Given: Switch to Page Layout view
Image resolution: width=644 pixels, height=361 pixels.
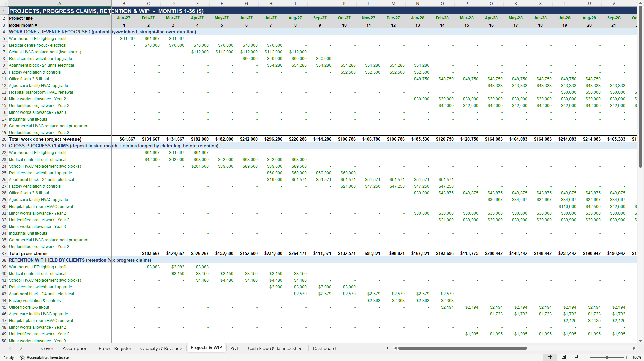Looking at the screenshot, I should [563, 357].
